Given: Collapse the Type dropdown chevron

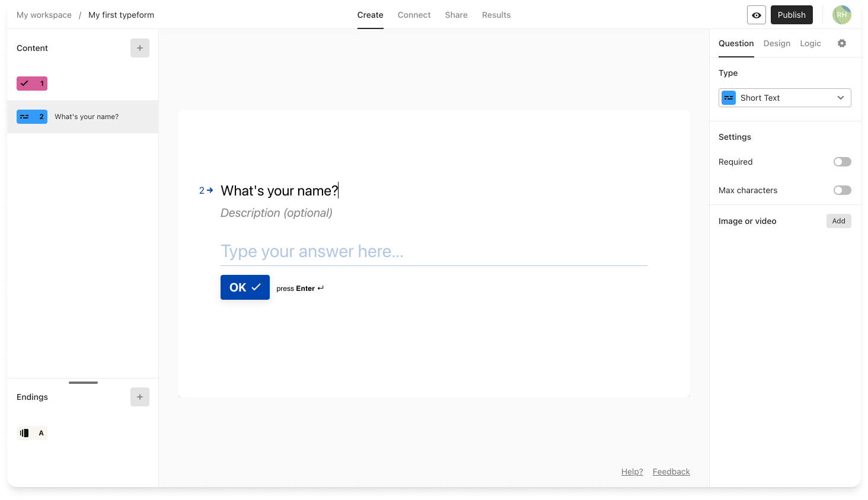Looking at the screenshot, I should [x=840, y=98].
